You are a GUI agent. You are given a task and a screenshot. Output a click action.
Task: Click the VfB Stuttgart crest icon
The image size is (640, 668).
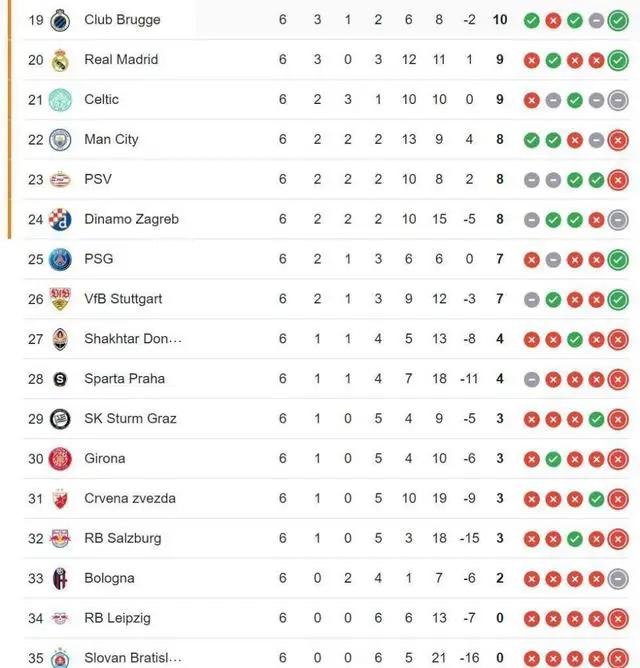point(60,299)
